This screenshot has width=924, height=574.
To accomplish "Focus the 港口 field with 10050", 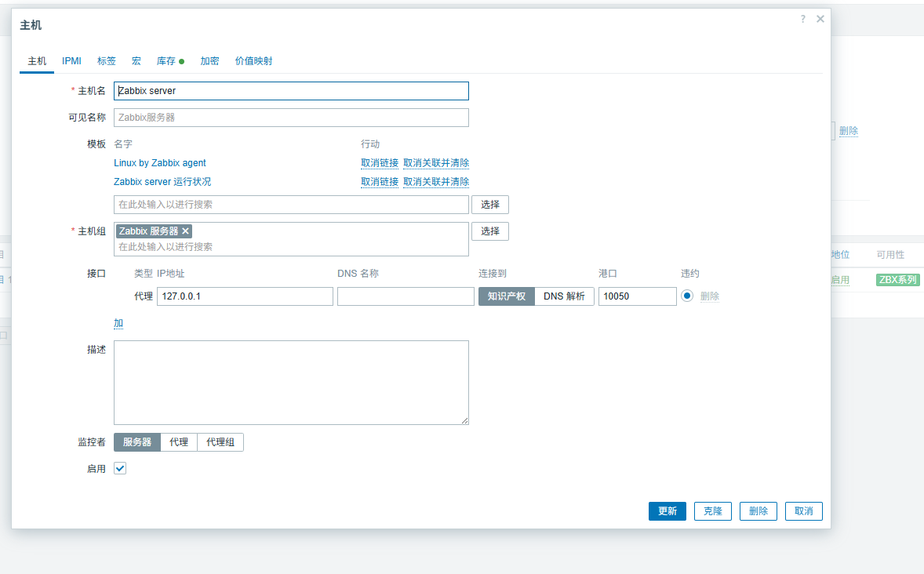I will [638, 296].
